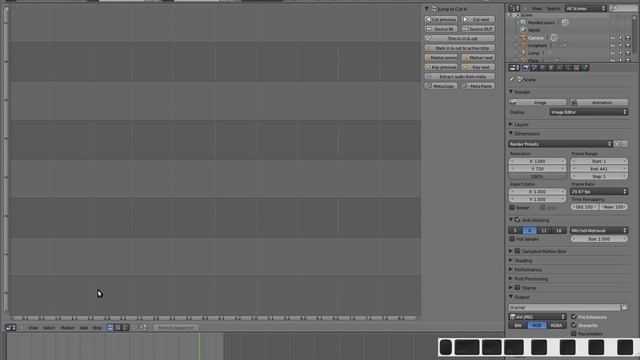Click Trim to in & out

click(460, 38)
